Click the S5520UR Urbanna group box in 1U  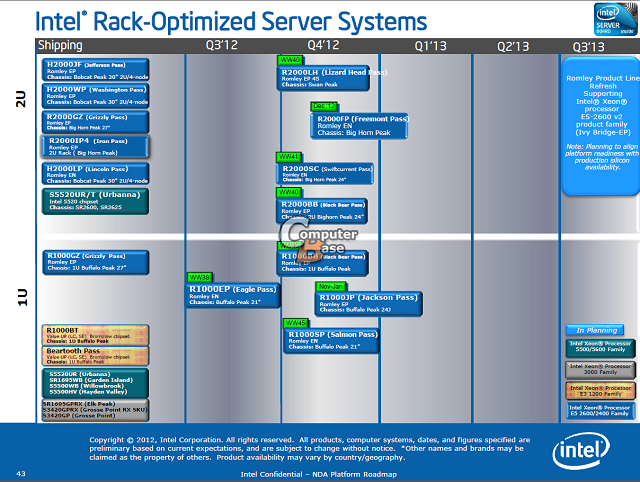96,383
